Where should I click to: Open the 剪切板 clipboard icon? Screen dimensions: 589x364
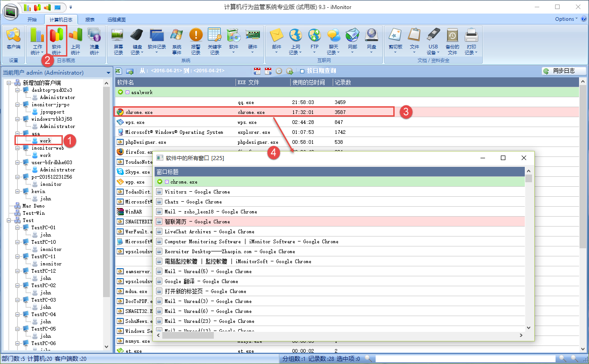pyautogui.click(x=396, y=41)
